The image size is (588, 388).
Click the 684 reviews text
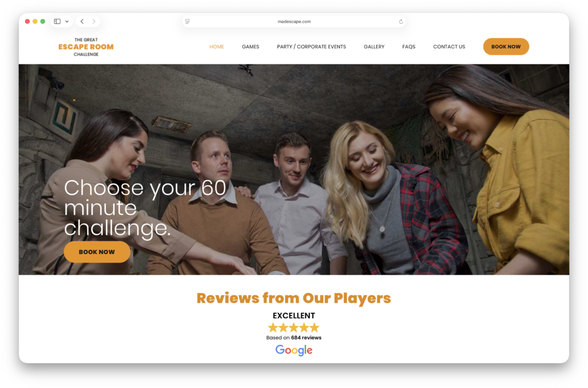click(x=306, y=338)
